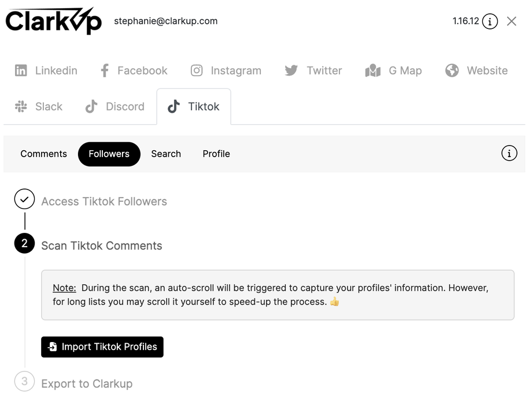Select the G Map icon
The width and height of the screenshot is (532, 416).
(x=373, y=70)
